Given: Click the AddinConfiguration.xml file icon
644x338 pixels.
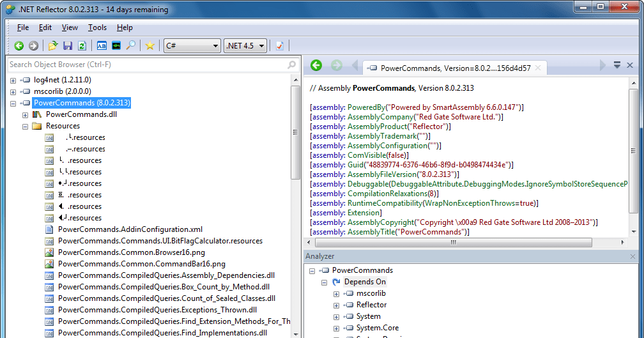Looking at the screenshot, I should point(49,229).
